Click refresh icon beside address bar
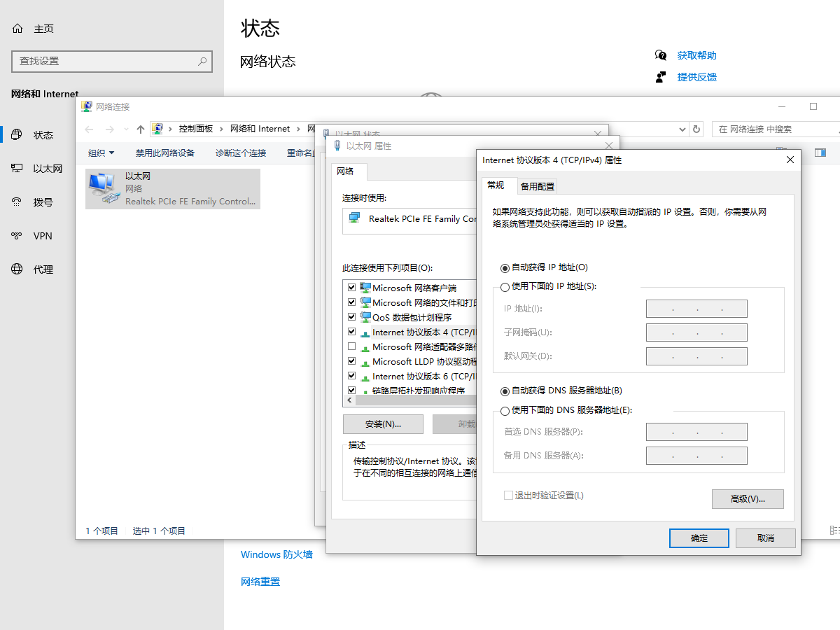This screenshot has width=840, height=630. (x=696, y=129)
